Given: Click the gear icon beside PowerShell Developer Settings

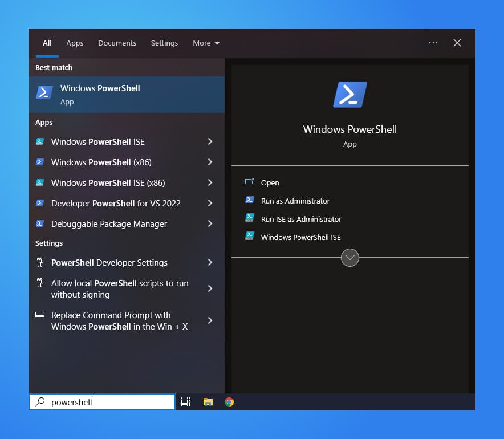Looking at the screenshot, I should [39, 262].
